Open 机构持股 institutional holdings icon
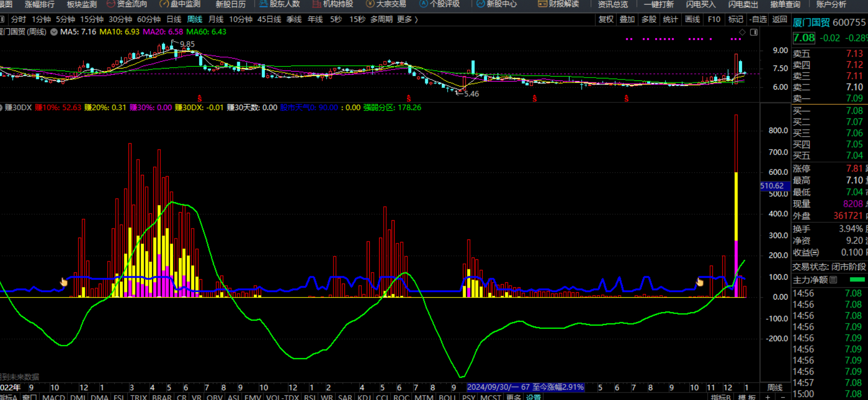Image resolution: width=868 pixels, height=400 pixels. [x=317, y=4]
